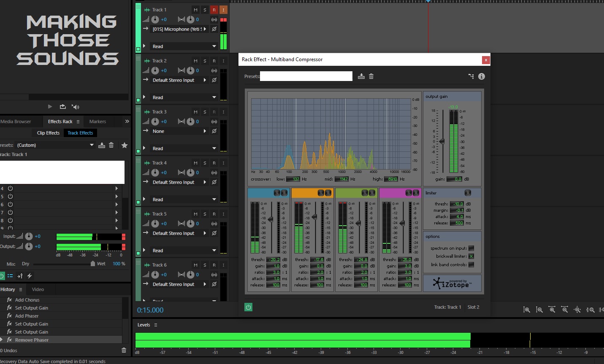Viewport: 604px width, 364px height.
Task: Toggle power for effect slot 6
Action: click(x=10, y=205)
